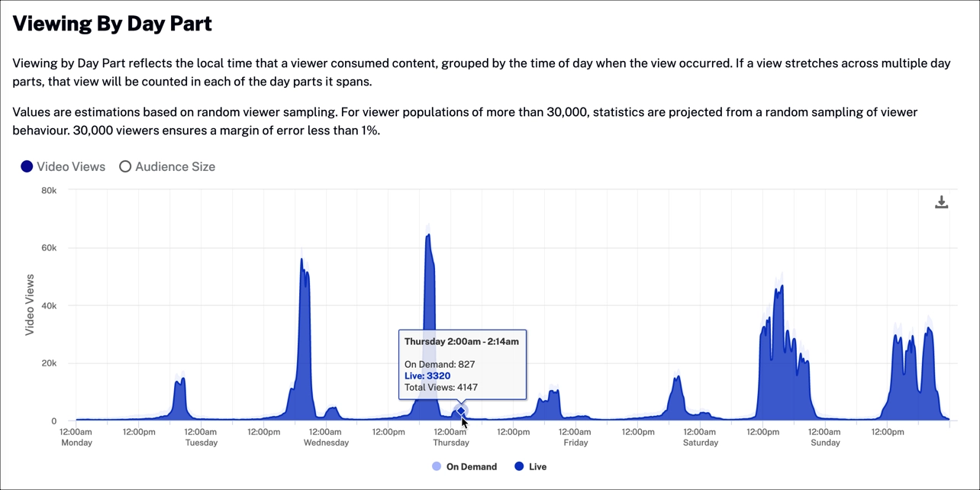Screen dimensions: 980x490
Task: Click the empty Audience Size radio circle
Action: (x=125, y=166)
